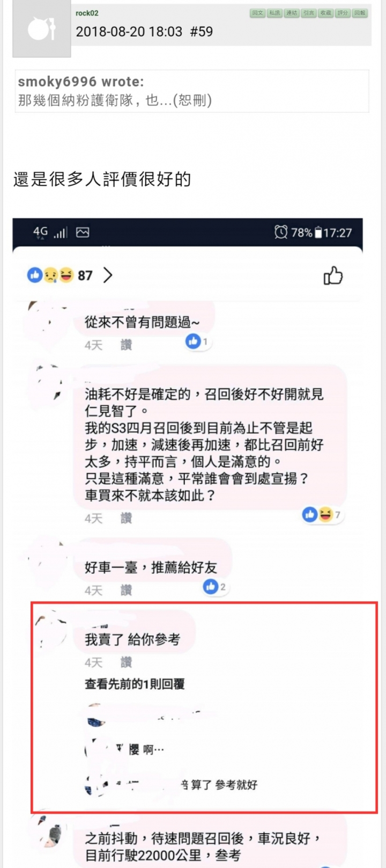Image resolution: width=386 pixels, height=868 pixels.
Task: Click the 連結 link button
Action: pos(292,13)
